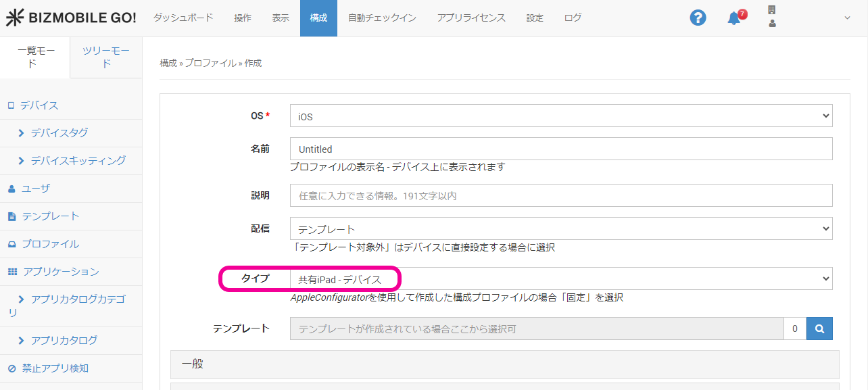Click the 名前 field containing Untitled

pyautogui.click(x=560, y=149)
